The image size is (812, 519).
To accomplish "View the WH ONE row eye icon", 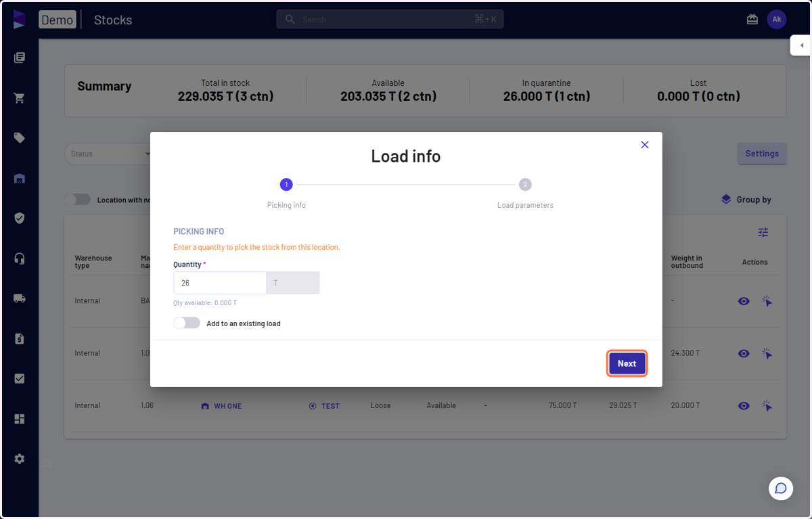I will (x=744, y=406).
